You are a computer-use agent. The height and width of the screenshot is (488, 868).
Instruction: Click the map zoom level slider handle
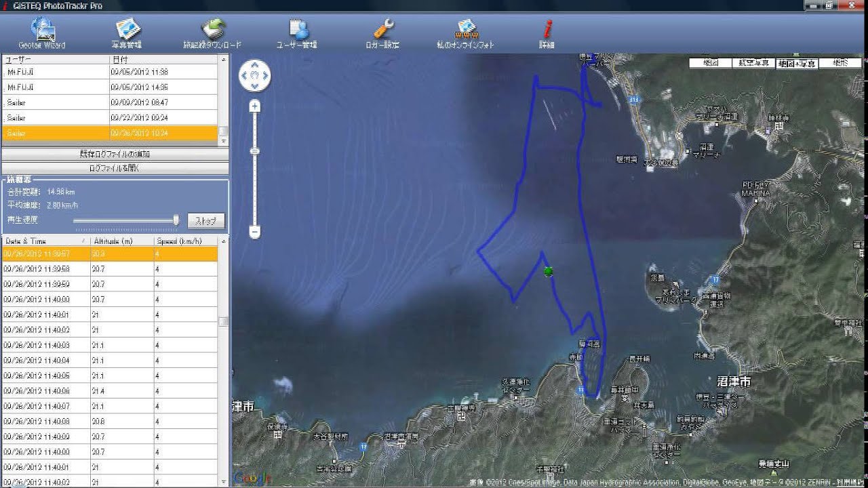pos(254,151)
